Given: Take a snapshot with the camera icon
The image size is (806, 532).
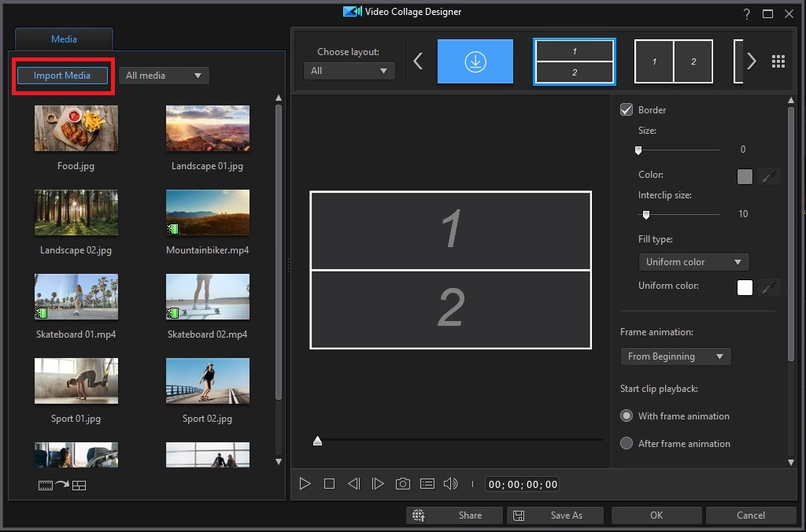Looking at the screenshot, I should click(402, 484).
